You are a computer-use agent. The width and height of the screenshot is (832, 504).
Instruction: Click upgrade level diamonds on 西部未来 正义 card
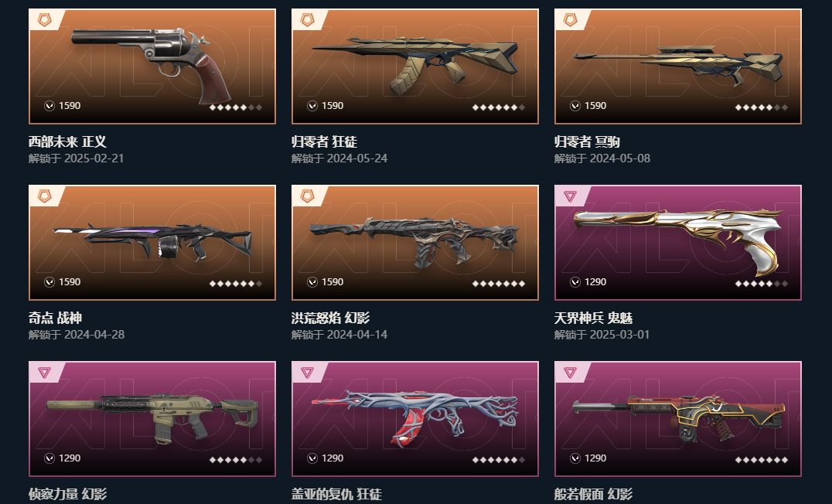pyautogui.click(x=236, y=107)
